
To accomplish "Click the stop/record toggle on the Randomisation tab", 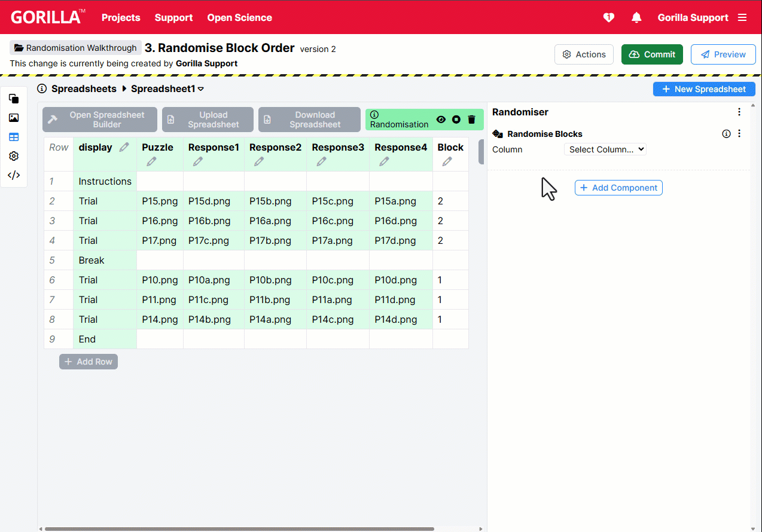I will click(x=456, y=120).
